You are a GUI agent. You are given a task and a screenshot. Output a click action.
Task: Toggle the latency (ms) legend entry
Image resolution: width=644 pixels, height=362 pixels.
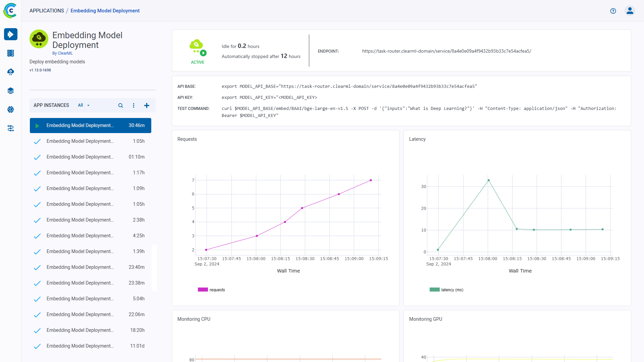pyautogui.click(x=446, y=290)
